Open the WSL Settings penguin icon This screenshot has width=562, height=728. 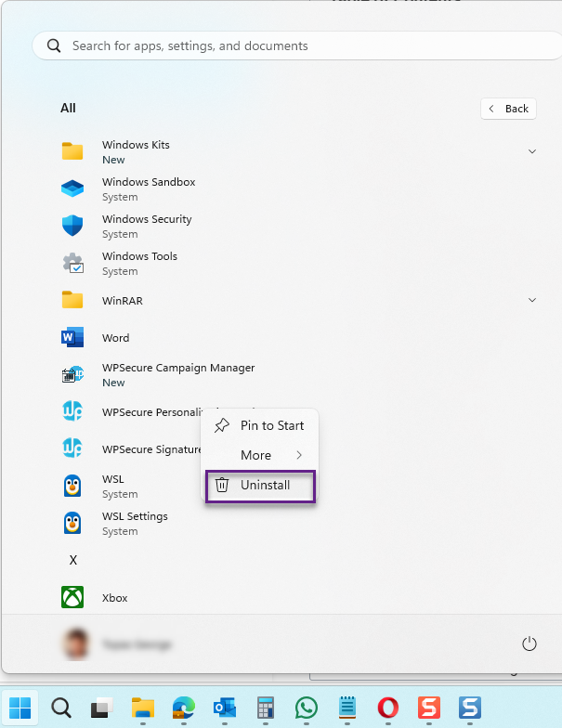(x=72, y=523)
